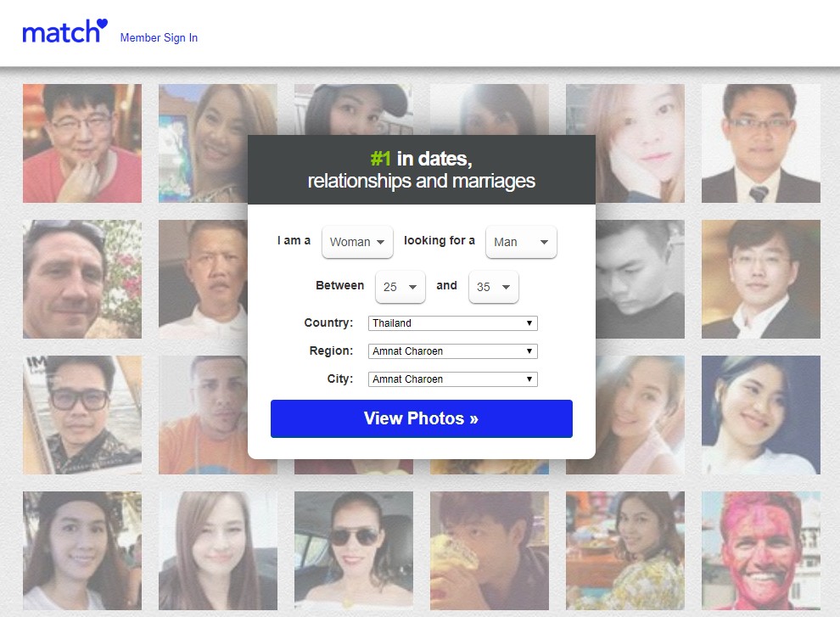
Task: Expand the Country dropdown showing Thailand
Action: (x=452, y=323)
